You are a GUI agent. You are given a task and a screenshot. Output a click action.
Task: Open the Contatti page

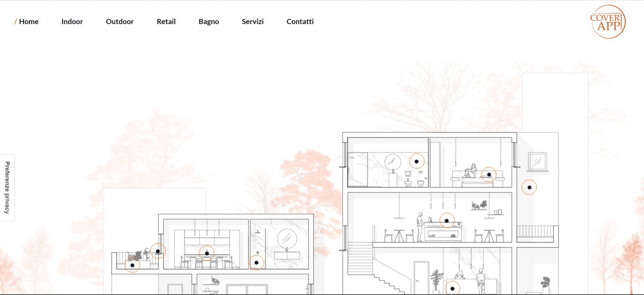click(300, 22)
